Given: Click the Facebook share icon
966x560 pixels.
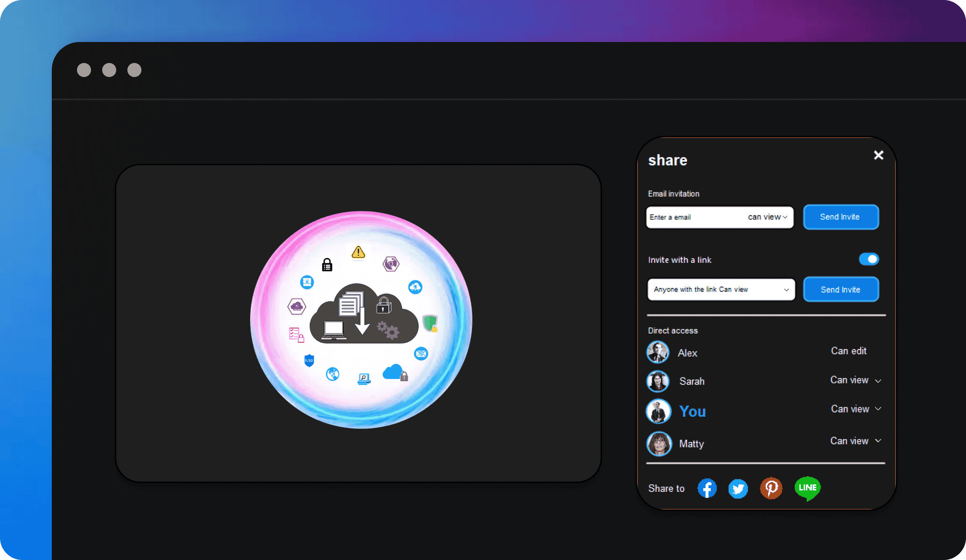Looking at the screenshot, I should (707, 488).
